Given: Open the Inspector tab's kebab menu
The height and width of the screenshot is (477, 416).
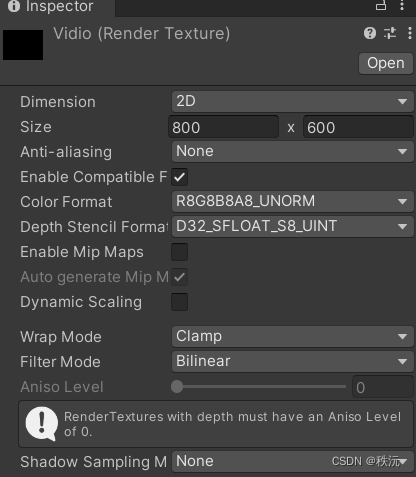Looking at the screenshot, I should click(x=402, y=5).
